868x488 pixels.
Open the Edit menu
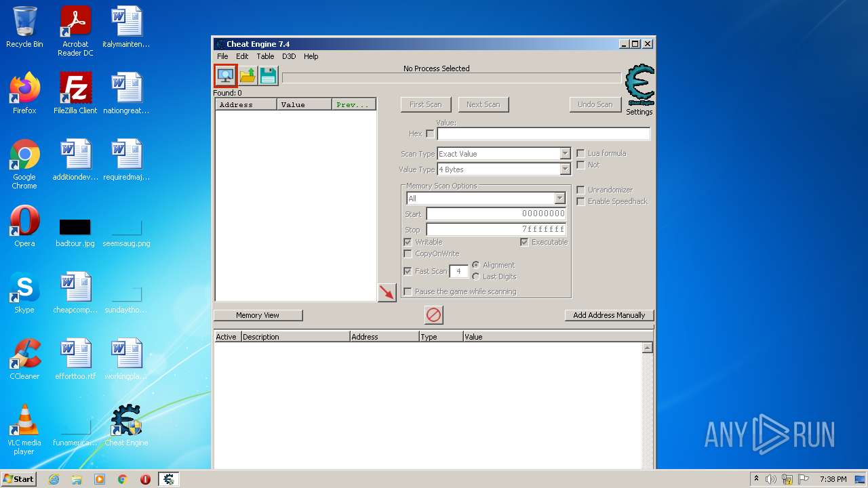[x=242, y=56]
